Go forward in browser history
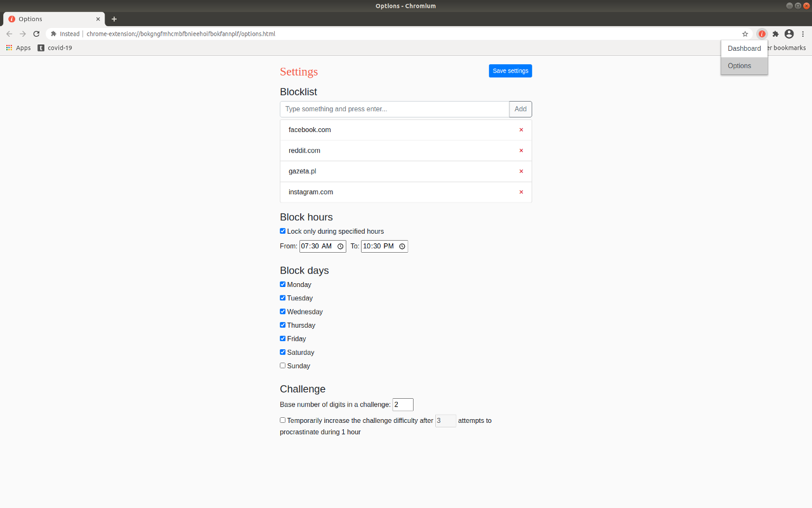 click(x=23, y=34)
